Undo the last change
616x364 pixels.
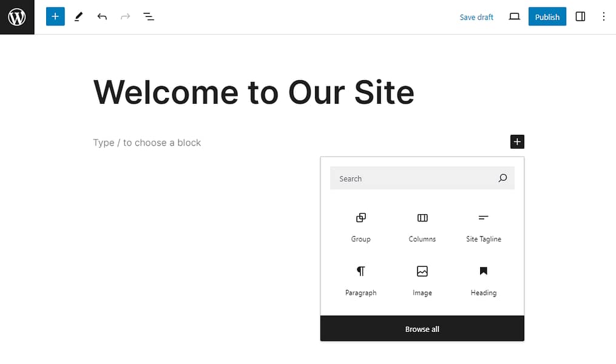[102, 16]
